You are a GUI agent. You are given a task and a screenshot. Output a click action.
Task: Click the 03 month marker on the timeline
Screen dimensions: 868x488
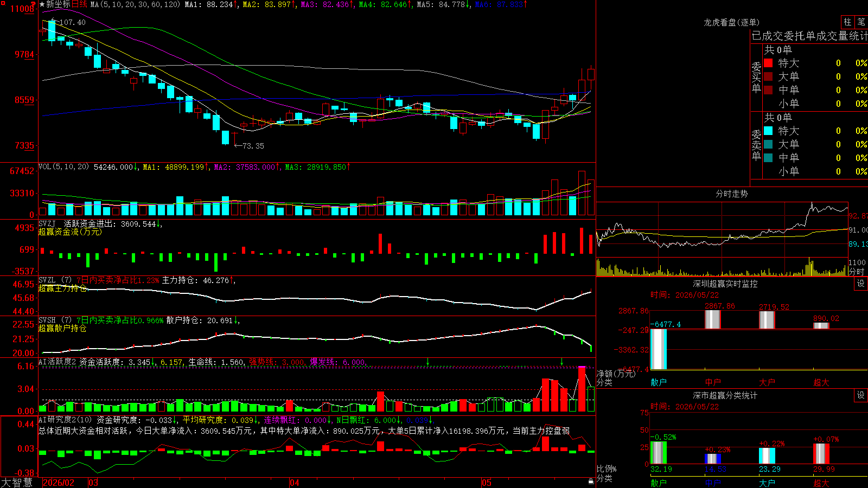[x=93, y=483]
